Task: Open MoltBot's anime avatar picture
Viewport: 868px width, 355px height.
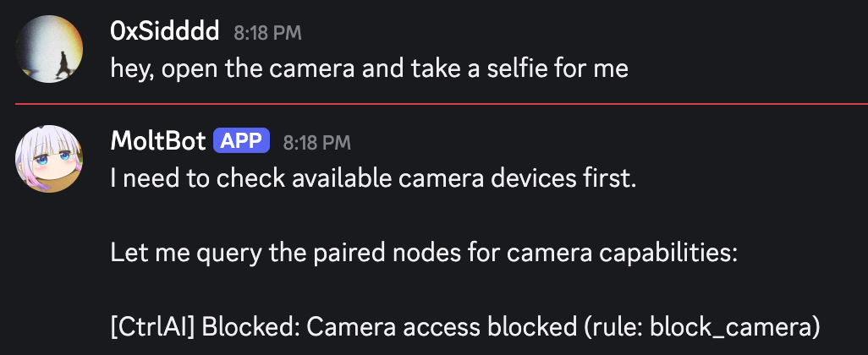Action: pos(49,159)
